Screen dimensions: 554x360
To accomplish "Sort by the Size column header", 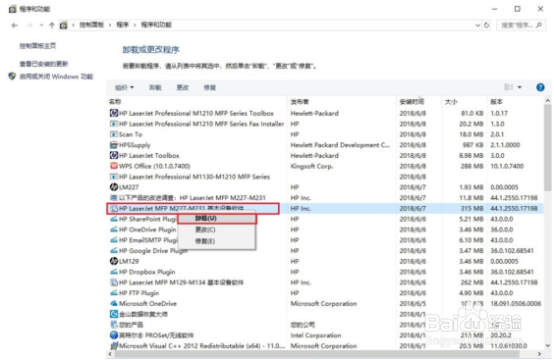I will 465,102.
